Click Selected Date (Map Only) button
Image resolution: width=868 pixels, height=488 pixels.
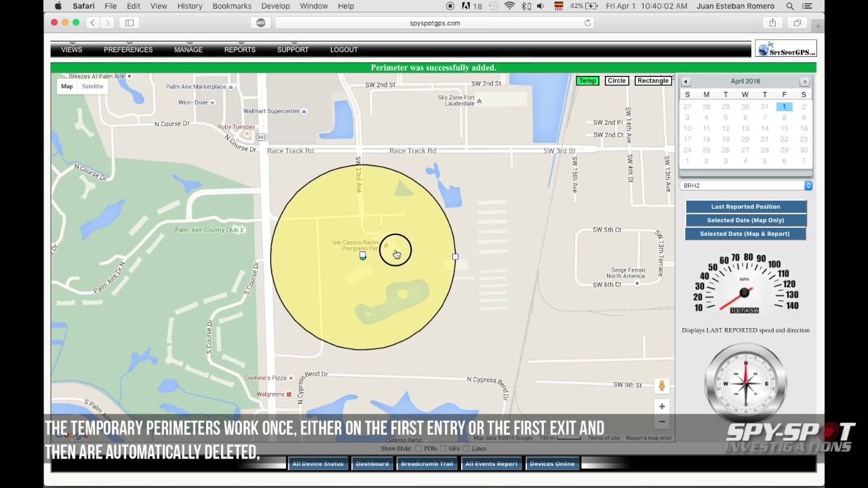746,220
